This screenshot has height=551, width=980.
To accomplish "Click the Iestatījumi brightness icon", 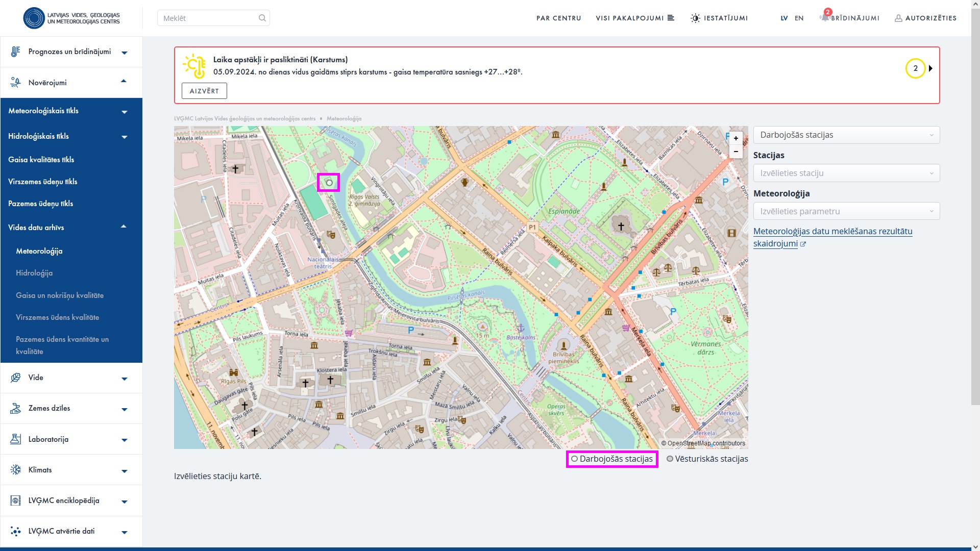I will tap(695, 18).
